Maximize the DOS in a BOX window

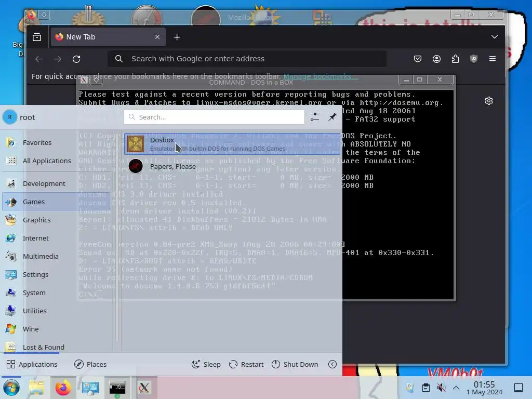pos(420,79)
